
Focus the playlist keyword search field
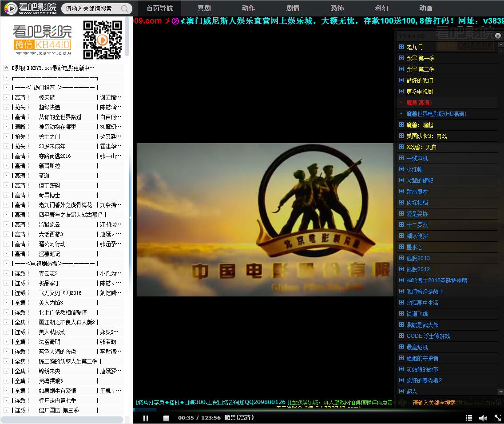434,403
